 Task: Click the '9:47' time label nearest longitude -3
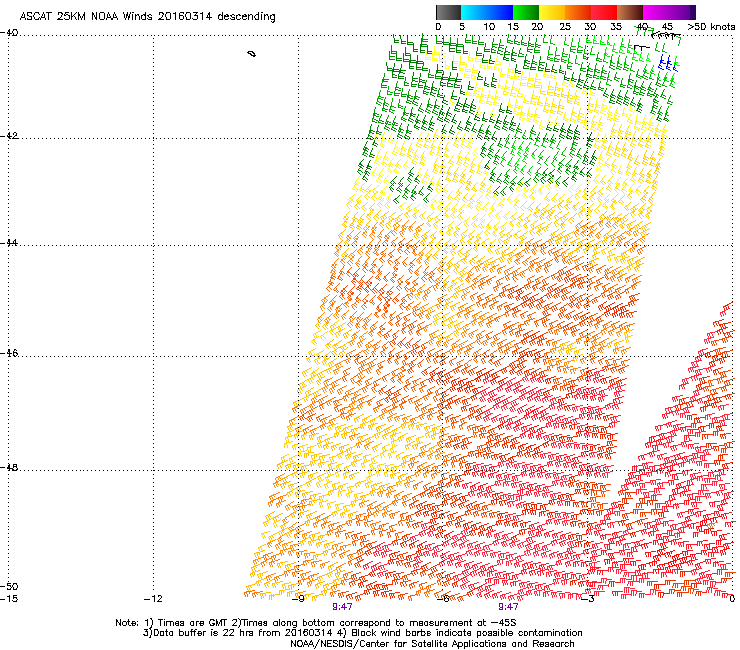(508, 607)
